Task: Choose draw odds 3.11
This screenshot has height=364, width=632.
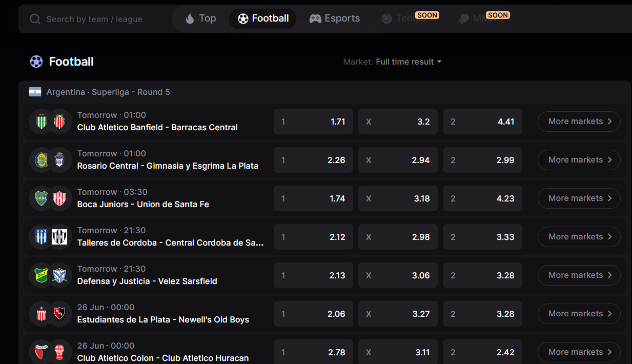Action: pyautogui.click(x=398, y=352)
